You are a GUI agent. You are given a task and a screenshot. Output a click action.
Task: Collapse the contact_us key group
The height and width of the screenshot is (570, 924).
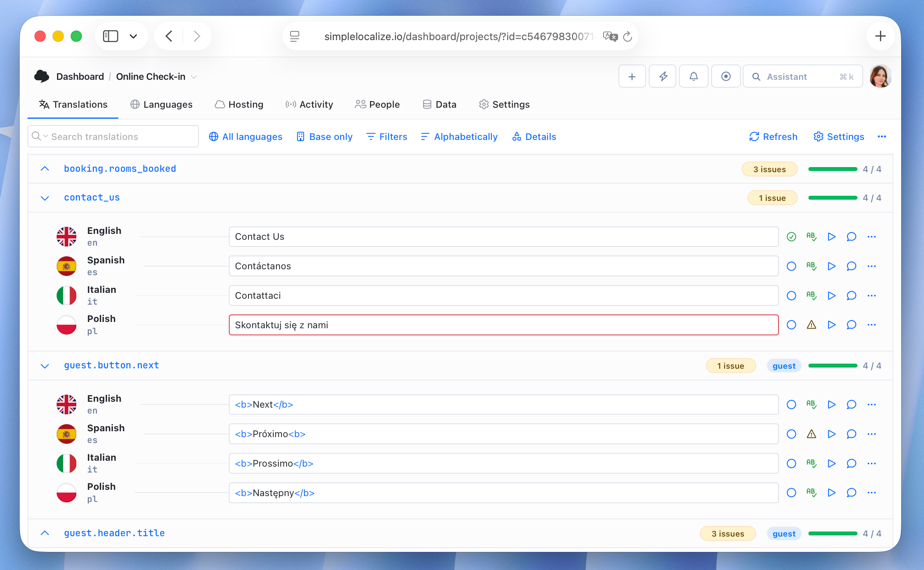coord(45,198)
